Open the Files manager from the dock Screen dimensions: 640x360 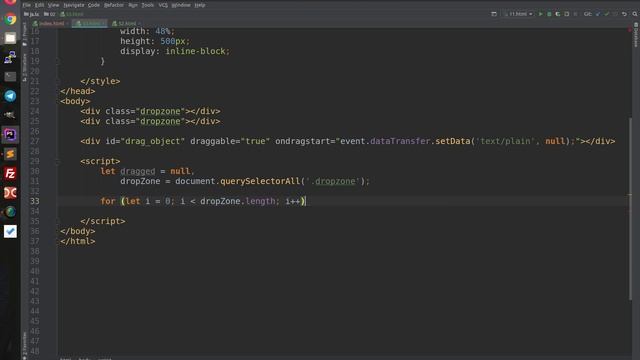tap(10, 38)
